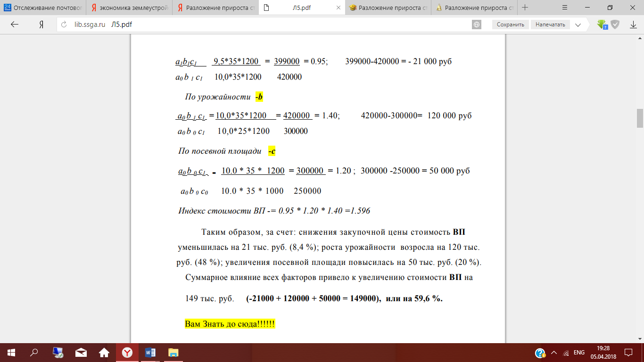Open the Wi-Fi network tray icon
This screenshot has width=644, height=362.
566,353
